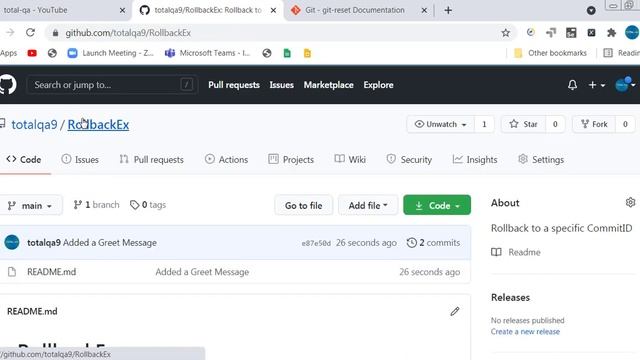The height and width of the screenshot is (360, 640).
Task: View the 2 commits history
Action: (x=433, y=243)
